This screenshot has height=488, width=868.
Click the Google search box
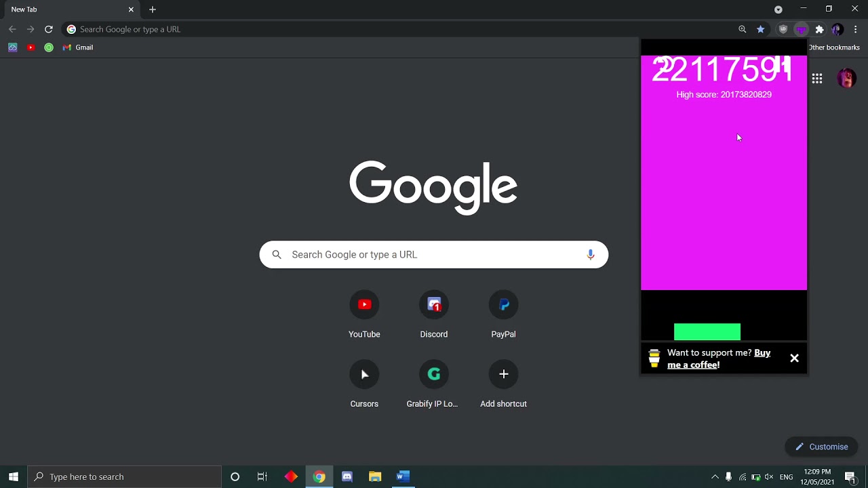434,255
